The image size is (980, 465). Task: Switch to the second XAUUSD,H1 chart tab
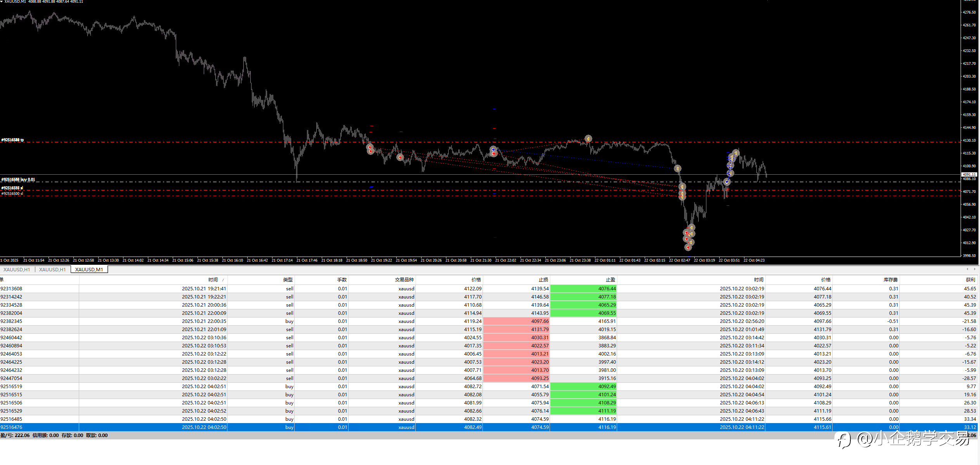(52, 269)
